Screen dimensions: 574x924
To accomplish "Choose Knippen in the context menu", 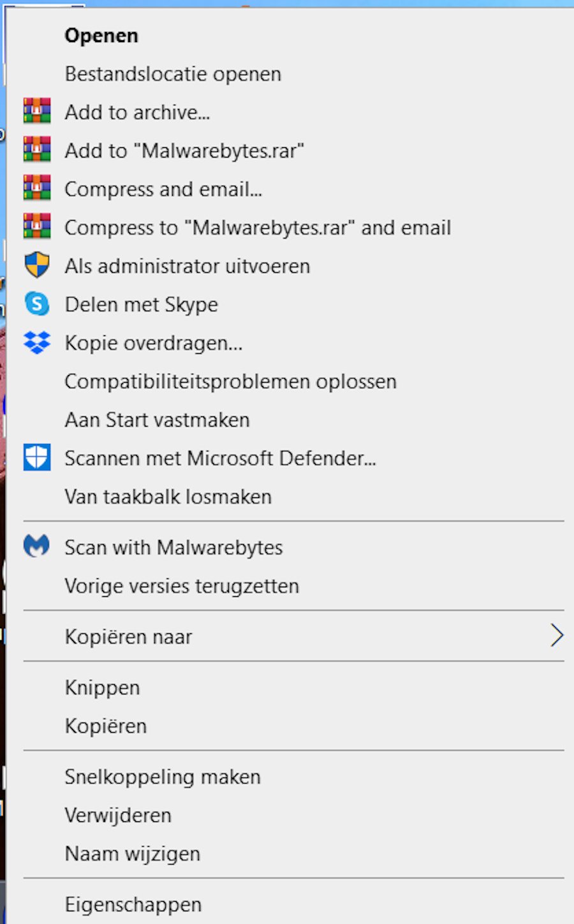I will 102,687.
